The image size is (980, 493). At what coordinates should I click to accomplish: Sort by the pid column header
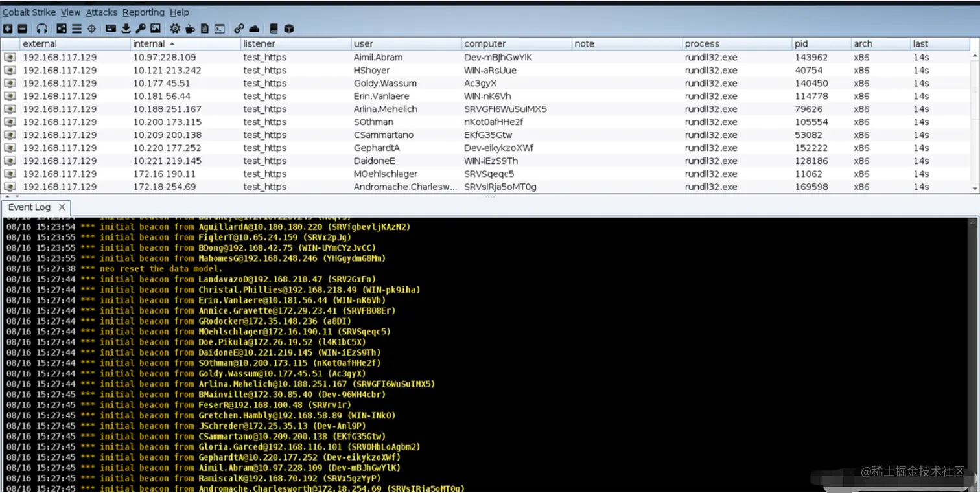coord(822,44)
